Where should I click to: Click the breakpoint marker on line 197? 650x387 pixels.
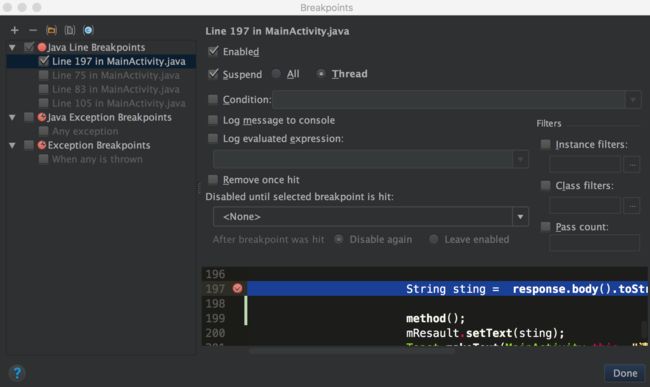click(x=238, y=288)
